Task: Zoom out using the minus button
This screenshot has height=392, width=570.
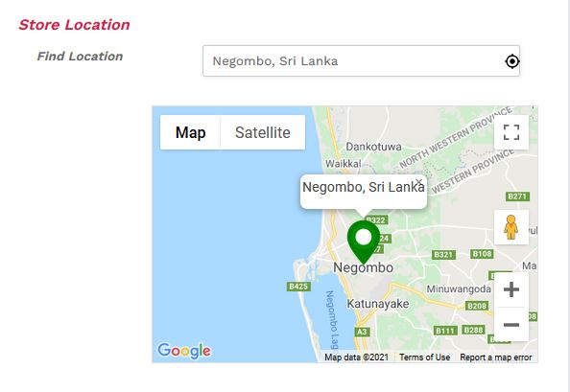Action: click(x=511, y=325)
